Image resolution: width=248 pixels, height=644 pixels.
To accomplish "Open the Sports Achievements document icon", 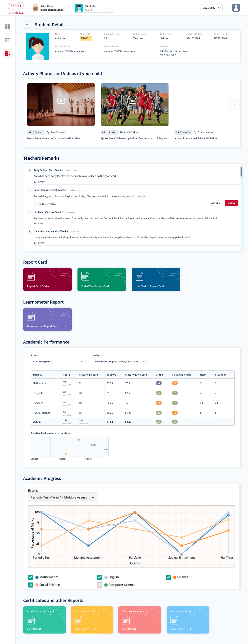I will pyautogui.click(x=126, y=620).
